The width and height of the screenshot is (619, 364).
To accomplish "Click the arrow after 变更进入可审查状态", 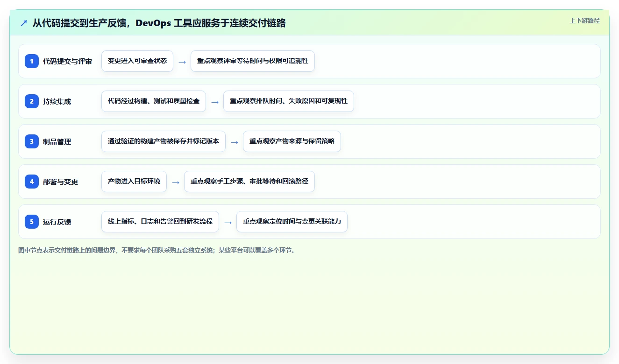I will 182,62.
